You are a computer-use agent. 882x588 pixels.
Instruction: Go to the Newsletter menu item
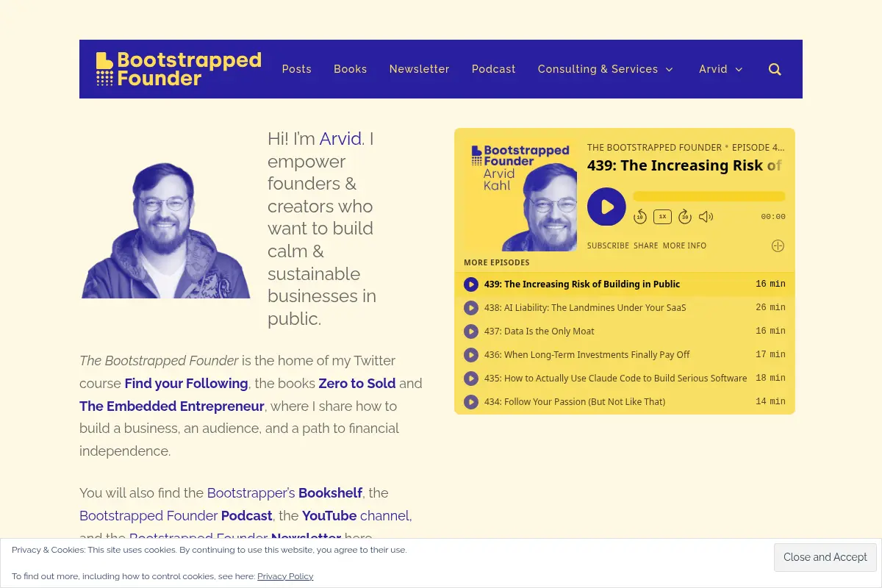click(420, 69)
